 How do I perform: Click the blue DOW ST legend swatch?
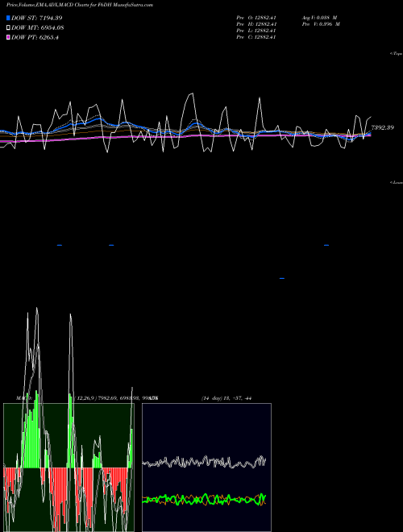(x=8, y=18)
